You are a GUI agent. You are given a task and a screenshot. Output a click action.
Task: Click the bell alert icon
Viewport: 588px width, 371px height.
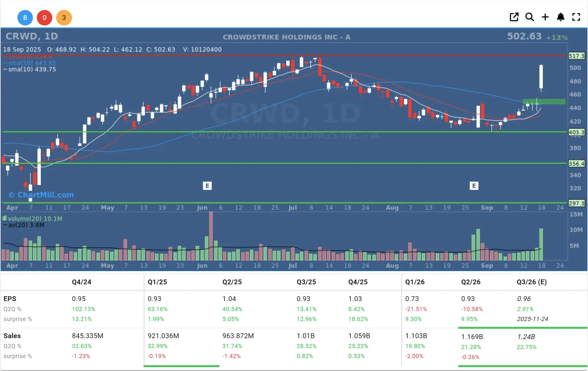(x=561, y=17)
